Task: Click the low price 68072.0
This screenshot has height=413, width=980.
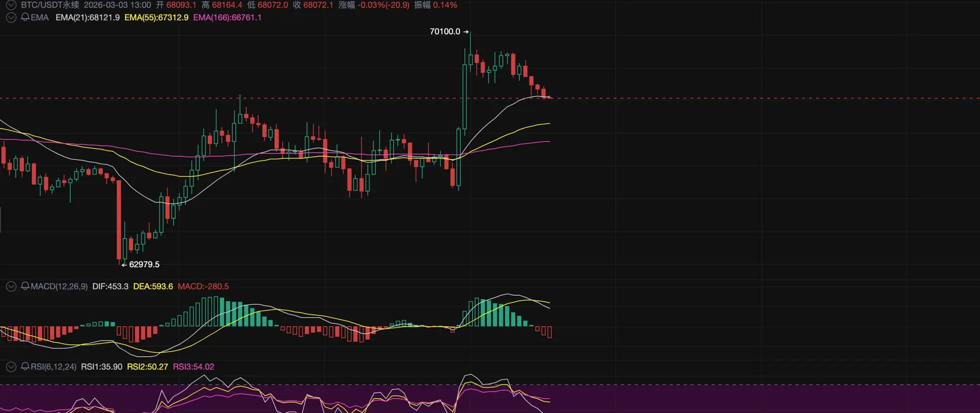Action: [x=273, y=5]
